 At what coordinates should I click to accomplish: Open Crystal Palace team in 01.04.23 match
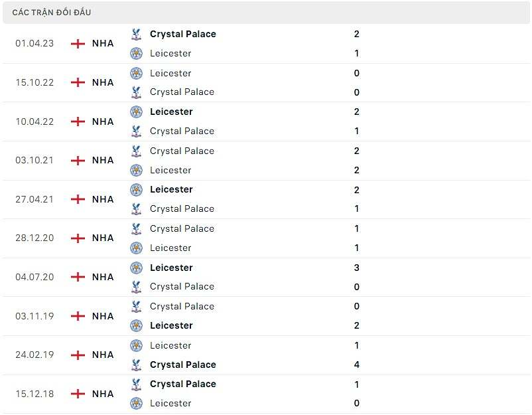(182, 34)
